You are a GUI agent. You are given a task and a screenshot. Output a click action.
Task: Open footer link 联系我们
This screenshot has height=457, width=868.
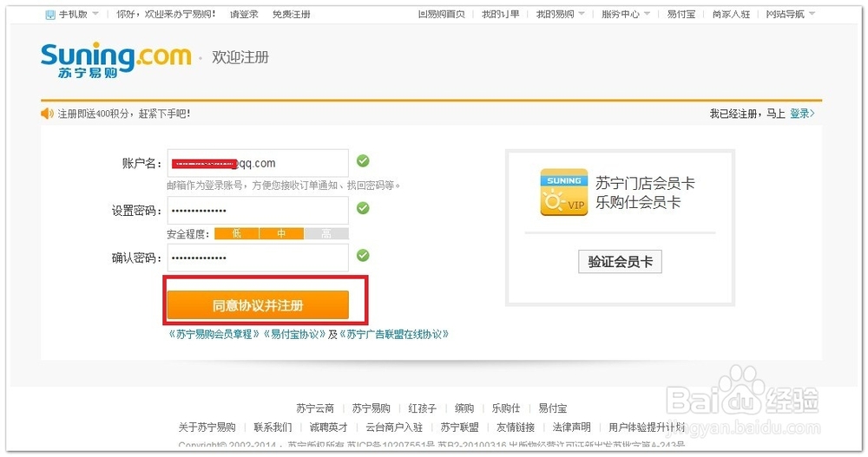[273, 428]
